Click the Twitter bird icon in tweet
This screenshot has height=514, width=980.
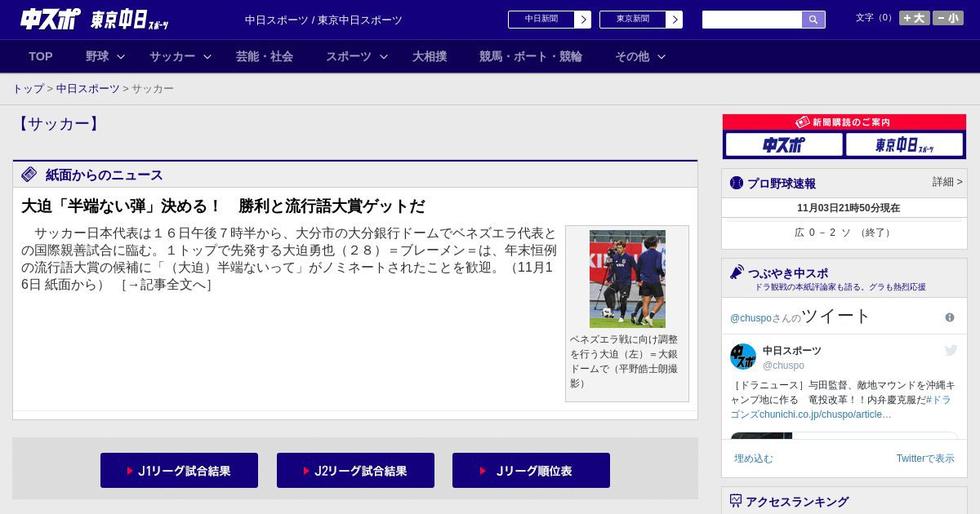coord(951,350)
